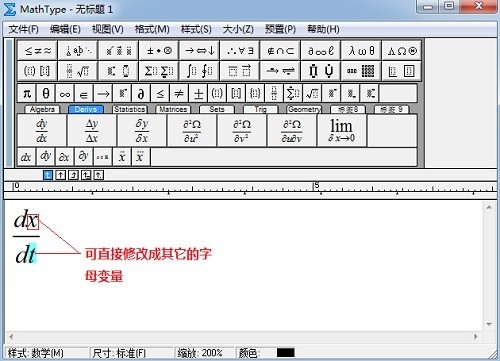The width and height of the screenshot is (500, 361).
Task: Open the matrix templates palette
Action: (x=361, y=71)
